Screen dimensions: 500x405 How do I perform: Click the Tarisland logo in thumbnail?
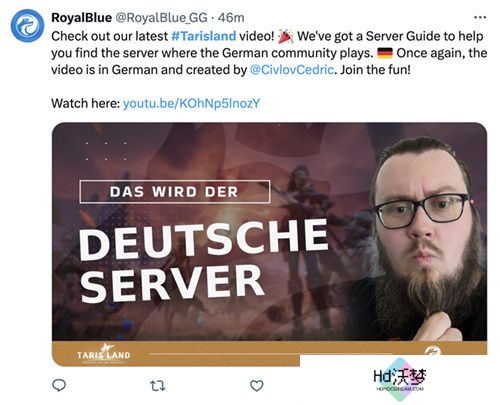(104, 354)
